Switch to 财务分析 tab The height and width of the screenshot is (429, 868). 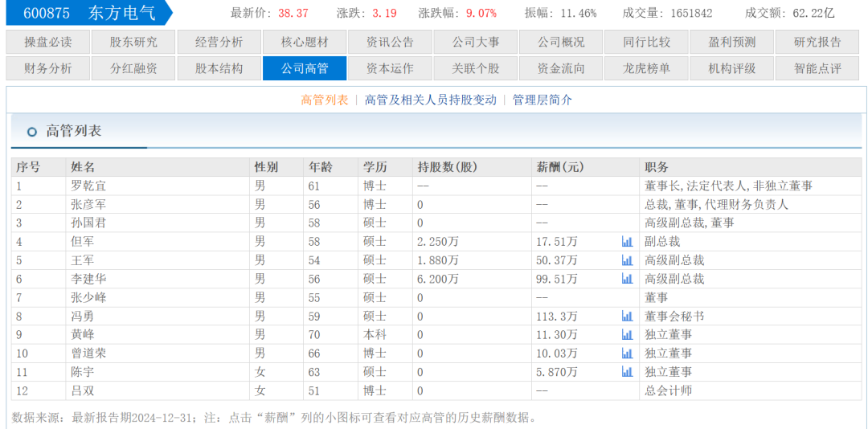[x=48, y=68]
